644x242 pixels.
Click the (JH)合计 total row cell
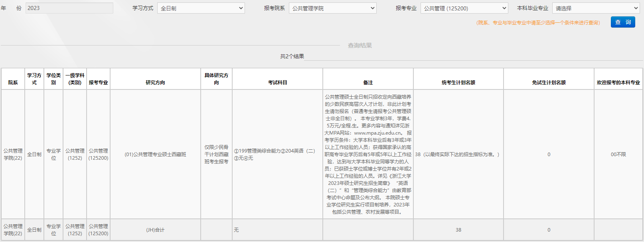155,230
